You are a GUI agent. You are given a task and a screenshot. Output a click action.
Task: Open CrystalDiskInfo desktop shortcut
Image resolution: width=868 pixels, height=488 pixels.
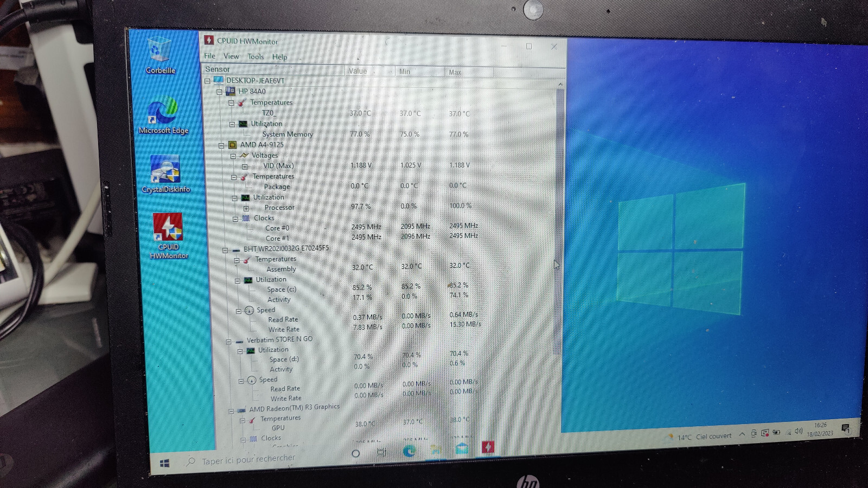coord(165,174)
